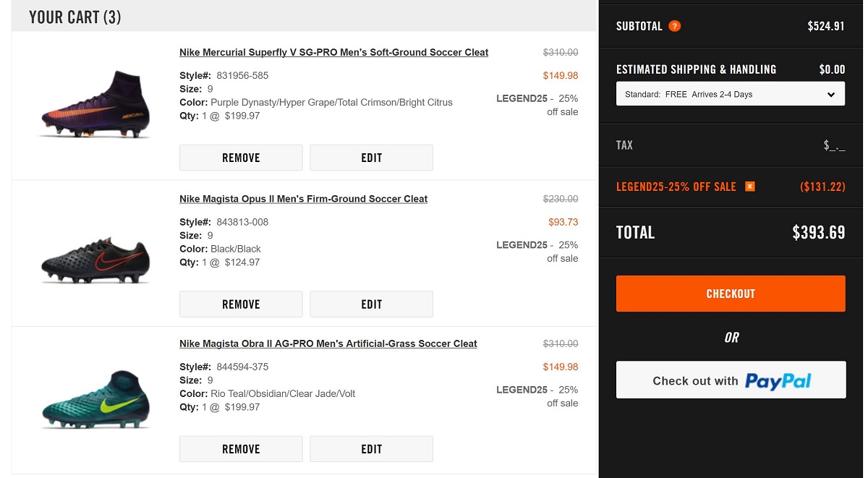Click the orange Checkout button
The image size is (868, 478).
coord(730,294)
